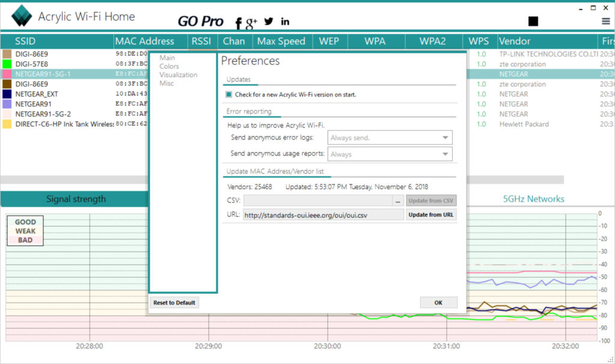Click the 'Hewlett Packard' vendor cell
Image resolution: width=615 pixels, height=364 pixels.
tap(524, 124)
